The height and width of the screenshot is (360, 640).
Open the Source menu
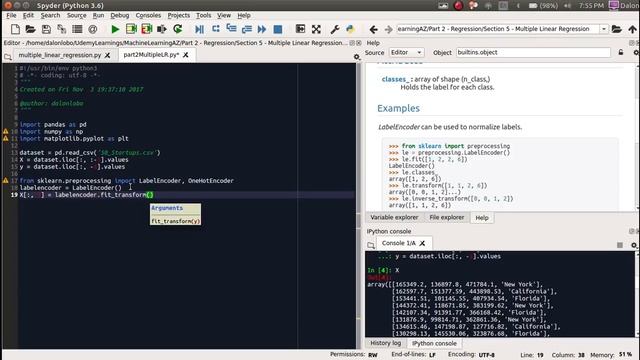coord(76,16)
